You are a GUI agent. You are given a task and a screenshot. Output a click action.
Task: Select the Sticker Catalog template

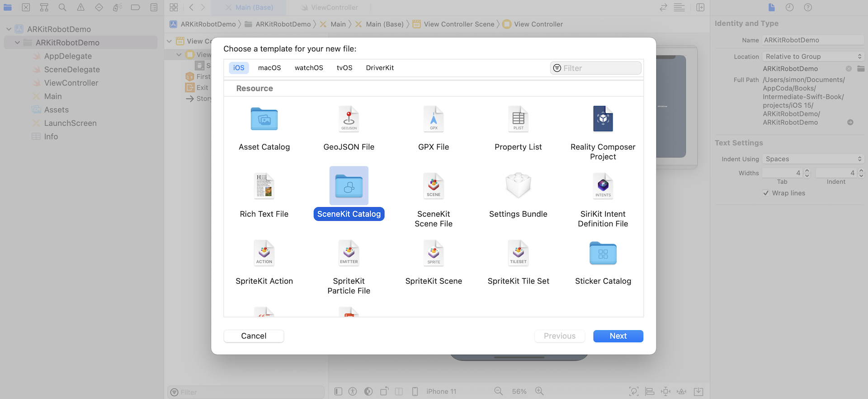[603, 253]
